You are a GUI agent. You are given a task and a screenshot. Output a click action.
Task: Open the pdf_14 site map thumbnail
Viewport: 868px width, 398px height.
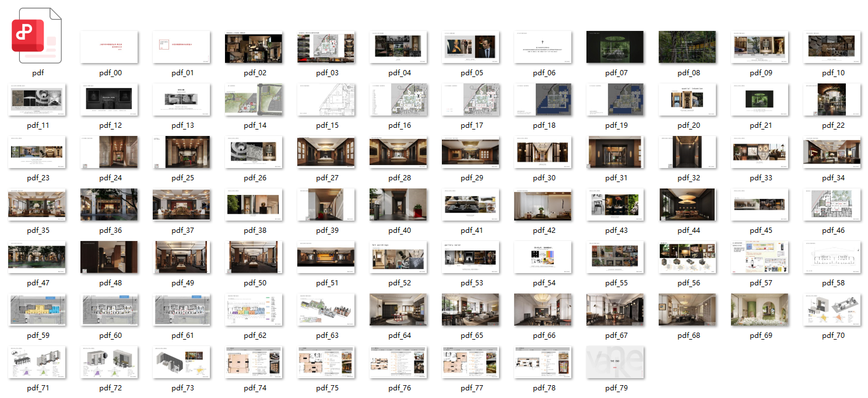point(254,100)
